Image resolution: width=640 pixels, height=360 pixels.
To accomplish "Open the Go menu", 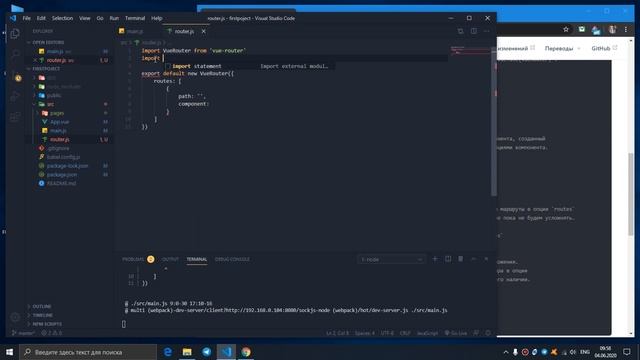I will point(100,18).
